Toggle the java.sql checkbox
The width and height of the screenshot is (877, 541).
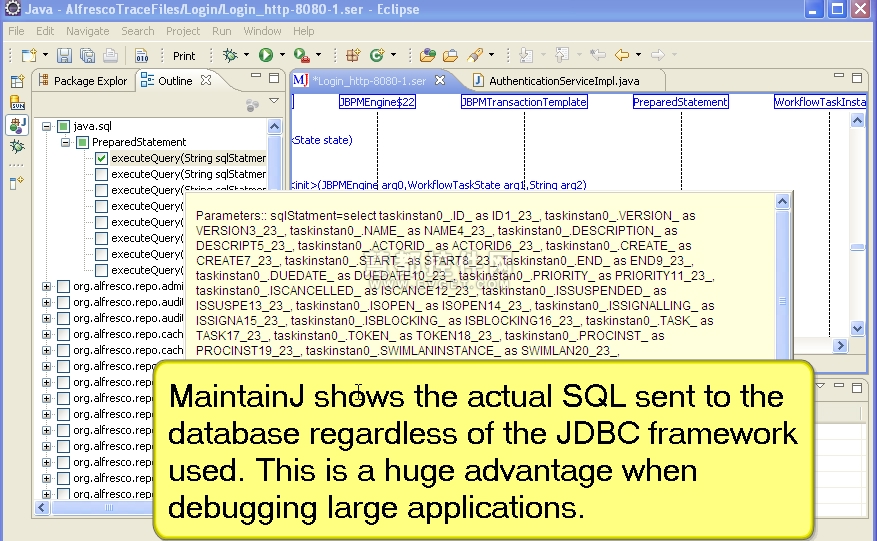tap(64, 126)
